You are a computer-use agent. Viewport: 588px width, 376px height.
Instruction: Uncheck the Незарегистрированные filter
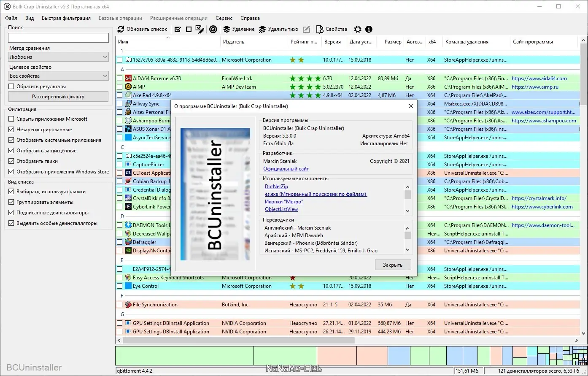(x=11, y=130)
